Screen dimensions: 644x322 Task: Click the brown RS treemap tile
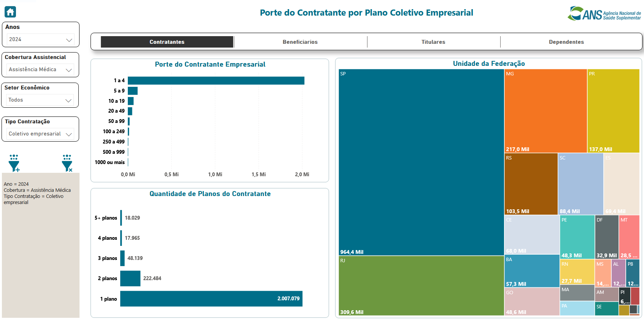(531, 184)
